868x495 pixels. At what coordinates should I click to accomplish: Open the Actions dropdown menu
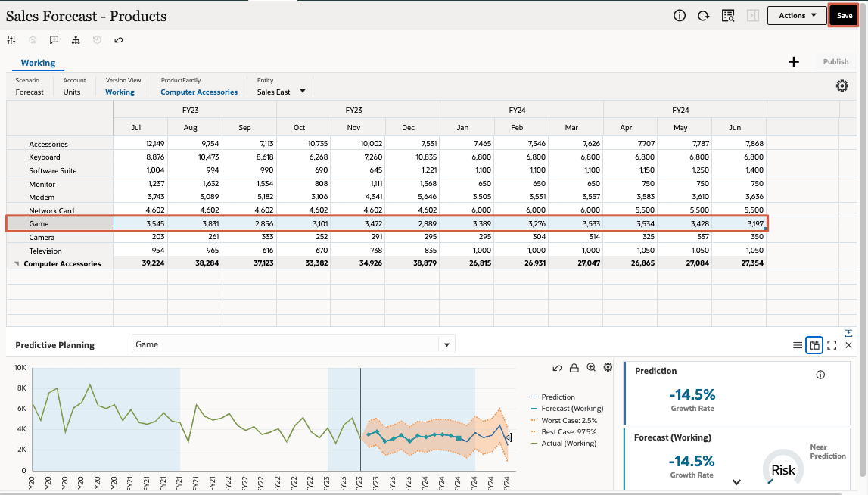point(797,16)
